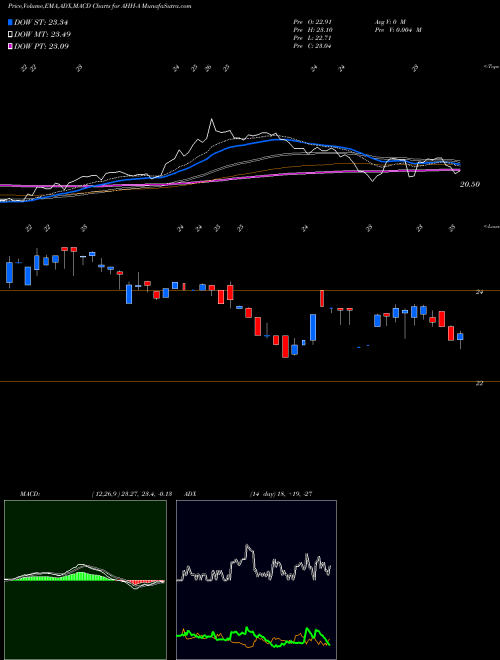Open the ADX indicator chart panel

pos(256,580)
